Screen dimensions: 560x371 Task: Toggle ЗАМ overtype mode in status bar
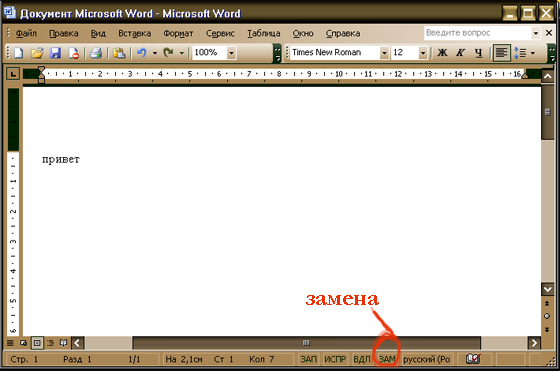pos(387,359)
